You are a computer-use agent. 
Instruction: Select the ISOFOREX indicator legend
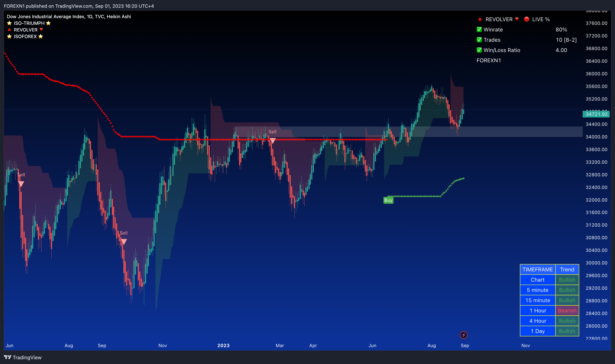pos(25,36)
